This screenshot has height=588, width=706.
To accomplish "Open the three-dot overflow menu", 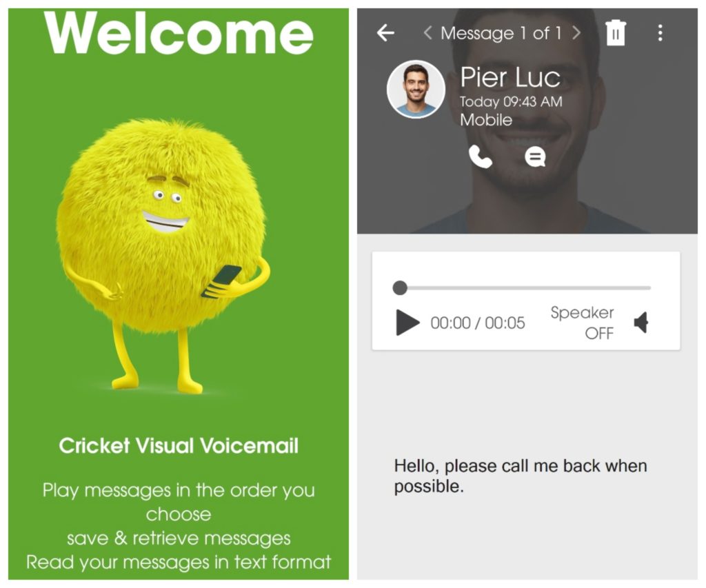I will tap(660, 33).
